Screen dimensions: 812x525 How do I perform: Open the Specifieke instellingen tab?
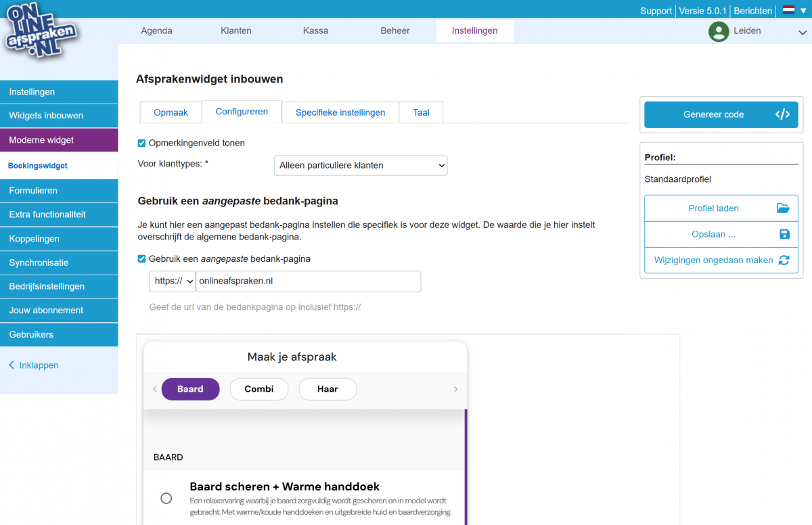click(340, 112)
